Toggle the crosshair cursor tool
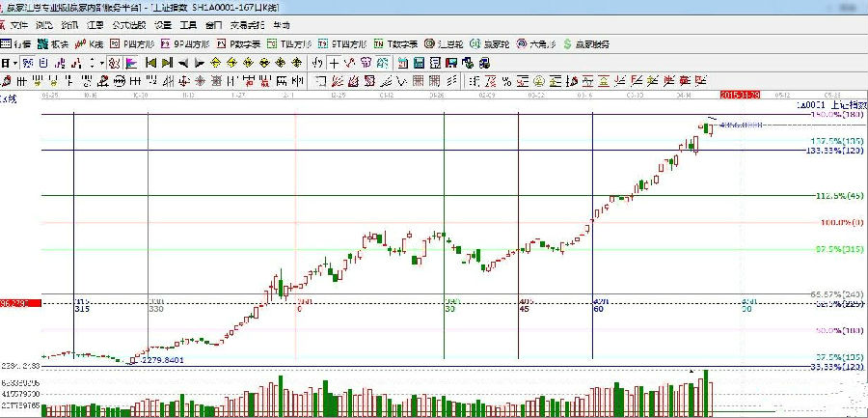868x418 pixels. pos(334,63)
